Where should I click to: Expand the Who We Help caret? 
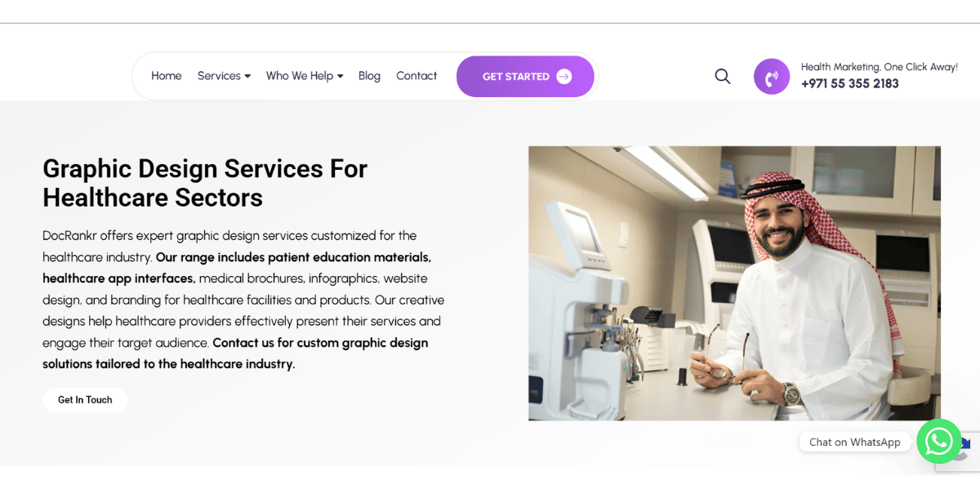click(340, 77)
